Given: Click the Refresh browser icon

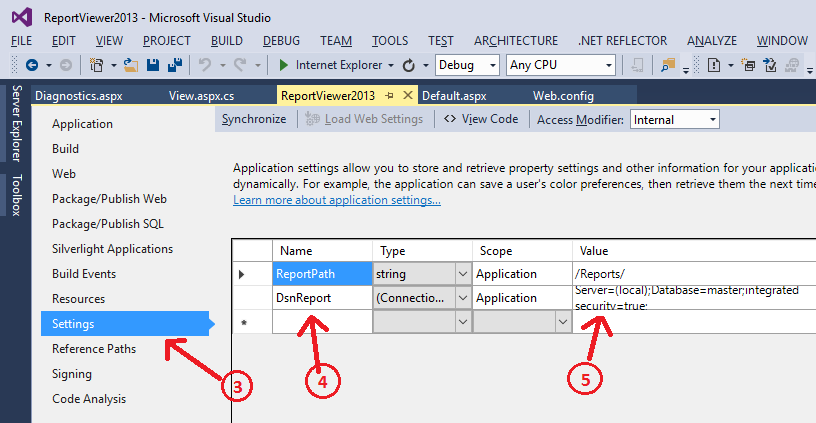Looking at the screenshot, I should pos(408,65).
